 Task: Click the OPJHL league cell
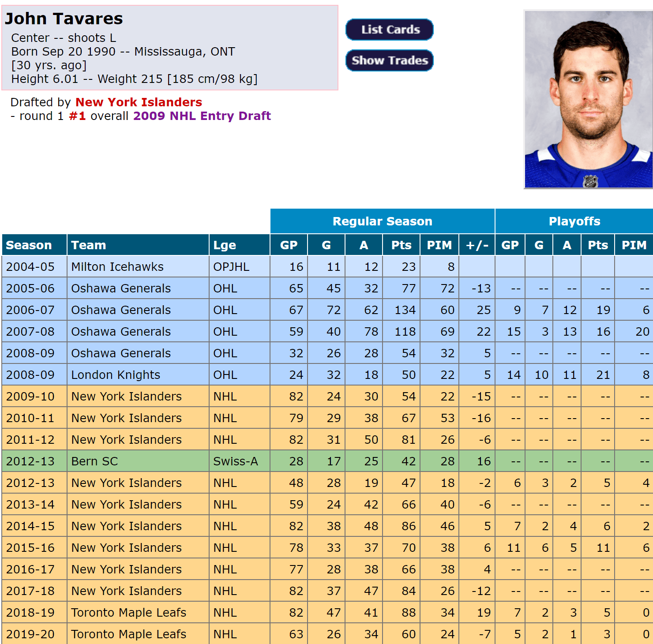click(231, 267)
